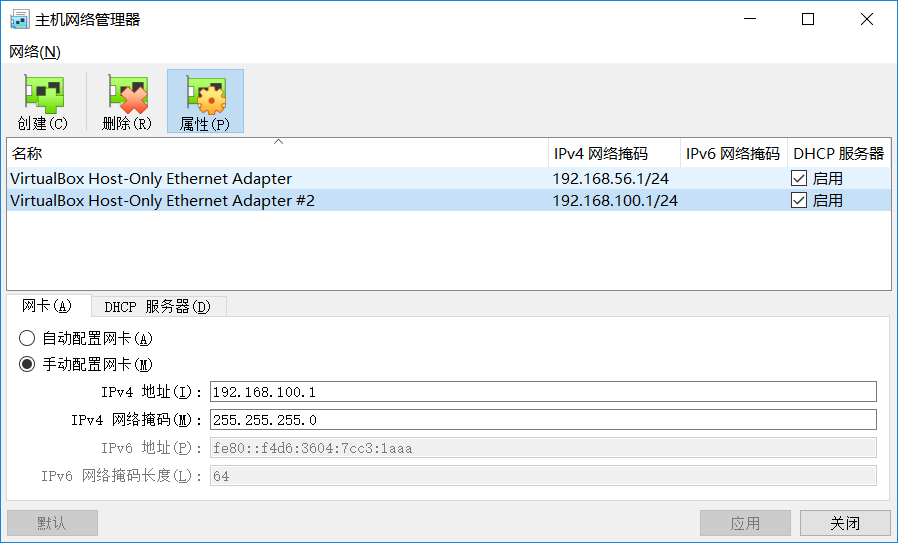Image resolution: width=898 pixels, height=543 pixels.
Task: Click the Host Network Manager title bar icon
Action: pyautogui.click(x=19, y=19)
